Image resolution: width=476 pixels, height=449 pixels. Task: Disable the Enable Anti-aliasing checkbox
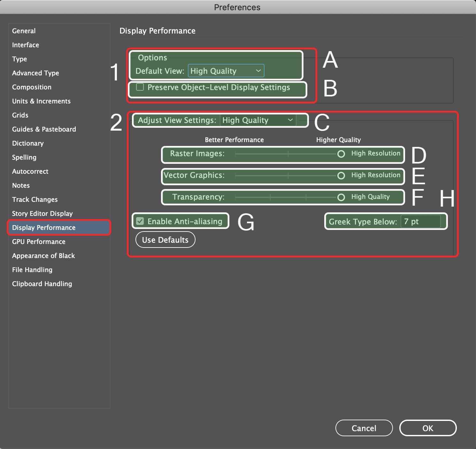point(140,221)
